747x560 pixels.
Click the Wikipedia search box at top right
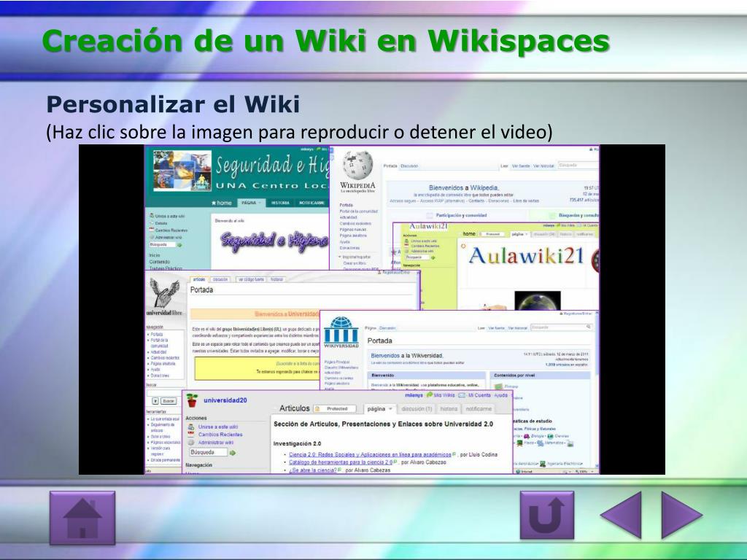(x=578, y=166)
